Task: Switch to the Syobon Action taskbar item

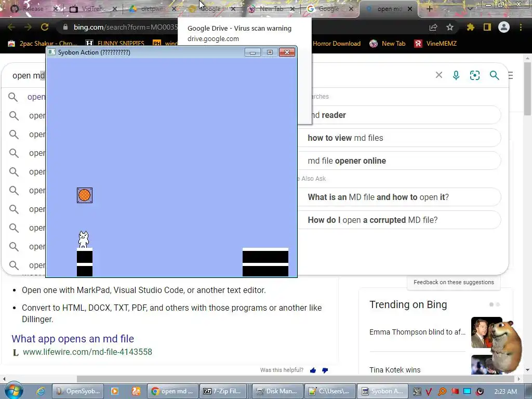Action: coord(382,391)
